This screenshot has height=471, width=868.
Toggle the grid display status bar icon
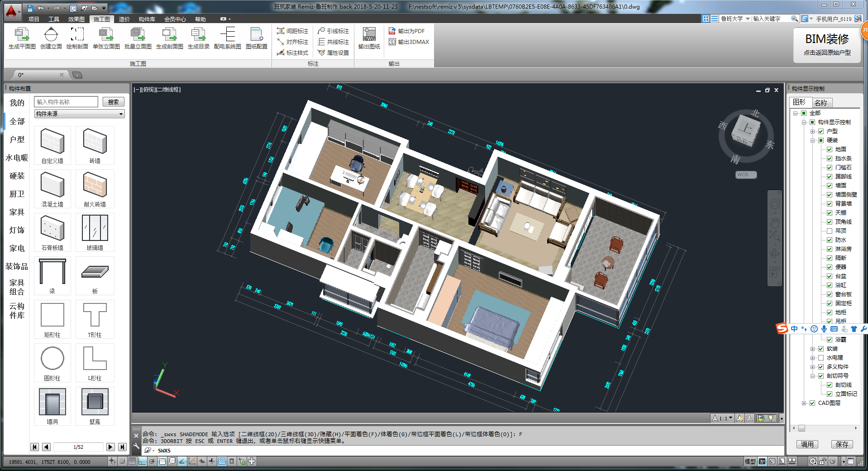(132, 461)
